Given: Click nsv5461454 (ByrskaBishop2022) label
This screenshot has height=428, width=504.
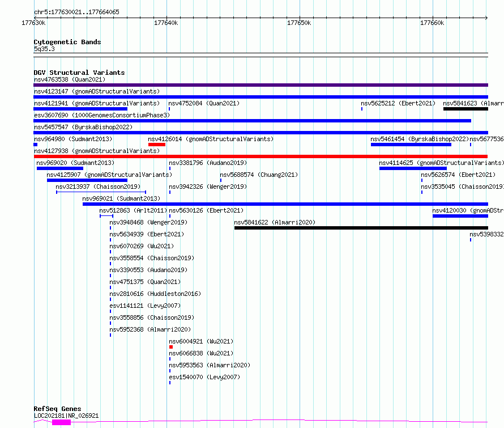Looking at the screenshot, I should tap(420, 139).
